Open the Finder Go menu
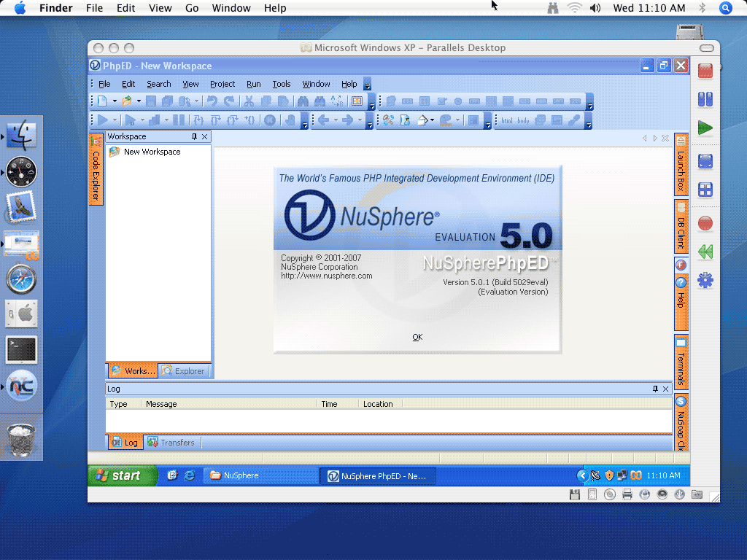The image size is (747, 560). pos(192,8)
